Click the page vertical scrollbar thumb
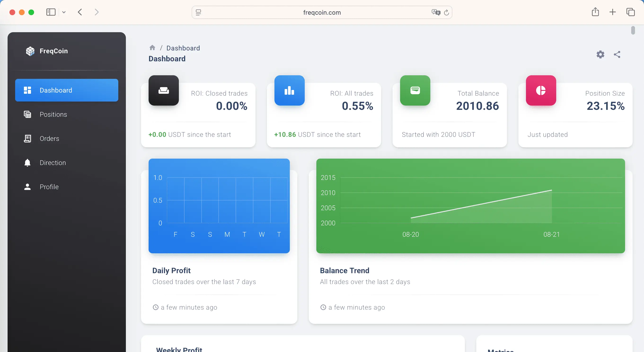This screenshot has height=352, width=644. pos(633,30)
